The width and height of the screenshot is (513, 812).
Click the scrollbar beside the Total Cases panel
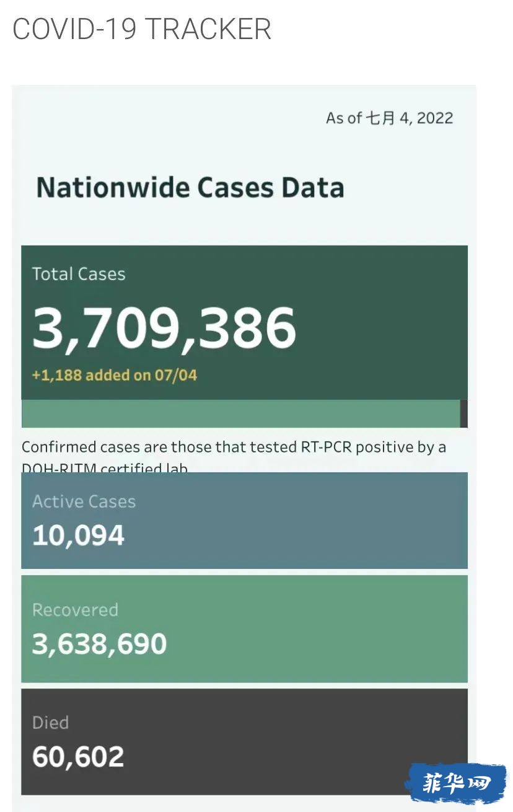[464, 413]
